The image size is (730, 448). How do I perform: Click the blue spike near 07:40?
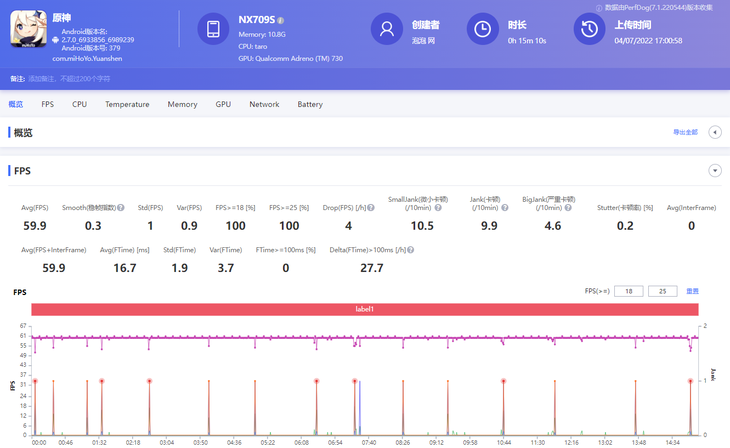359,408
